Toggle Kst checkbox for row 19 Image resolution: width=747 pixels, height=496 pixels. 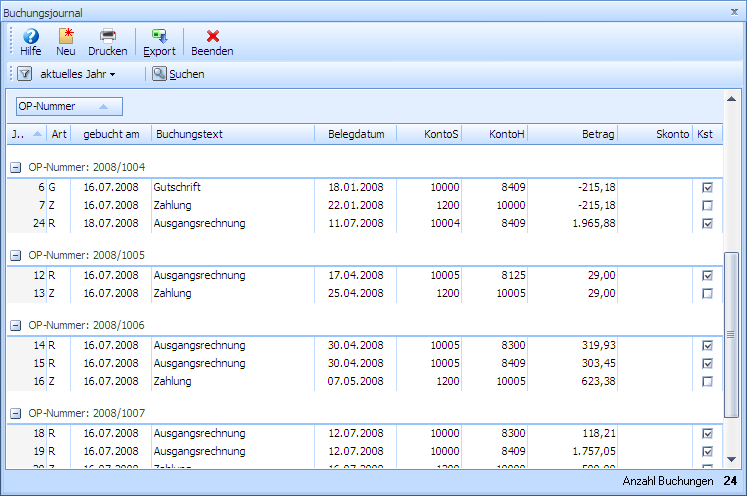tap(707, 451)
